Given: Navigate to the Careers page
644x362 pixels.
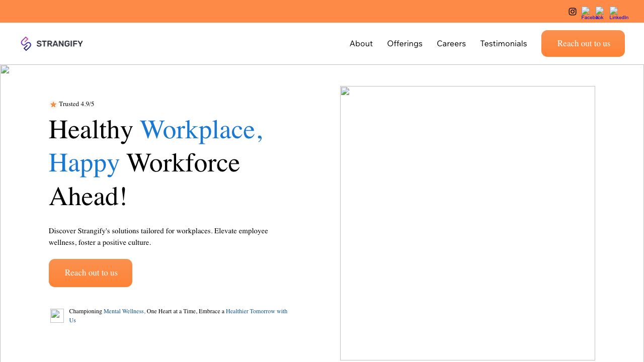Looking at the screenshot, I should tap(451, 44).
